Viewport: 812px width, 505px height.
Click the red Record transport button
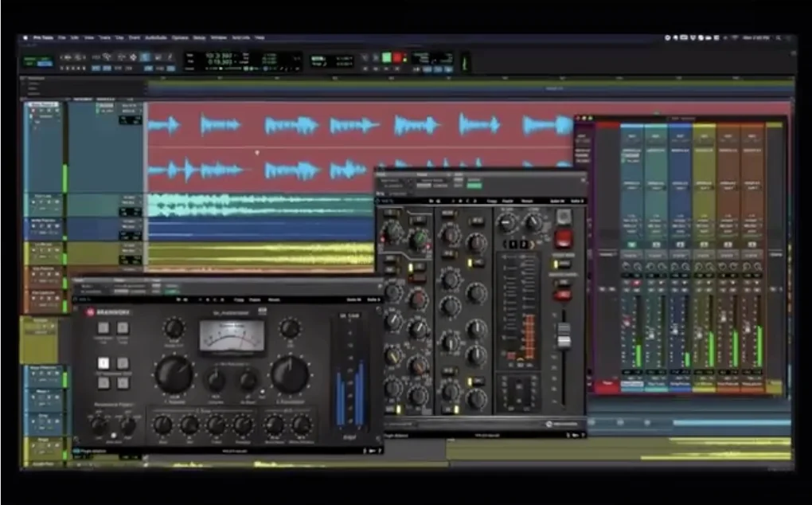[x=398, y=57]
